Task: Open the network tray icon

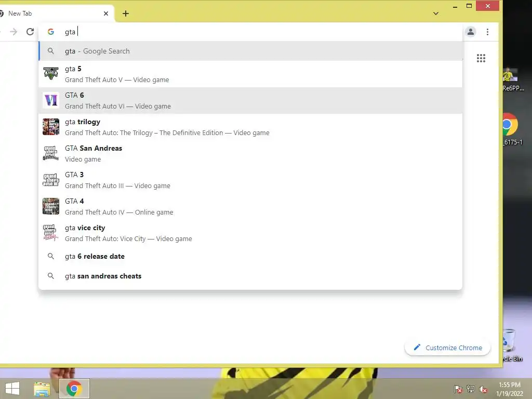Action: pos(471,389)
